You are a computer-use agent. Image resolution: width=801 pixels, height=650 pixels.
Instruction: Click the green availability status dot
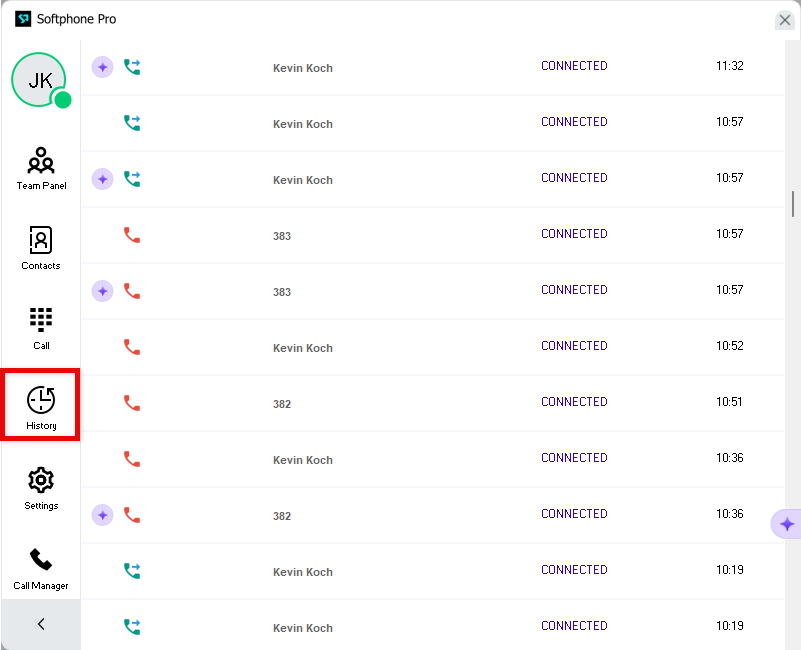pyautogui.click(x=63, y=100)
